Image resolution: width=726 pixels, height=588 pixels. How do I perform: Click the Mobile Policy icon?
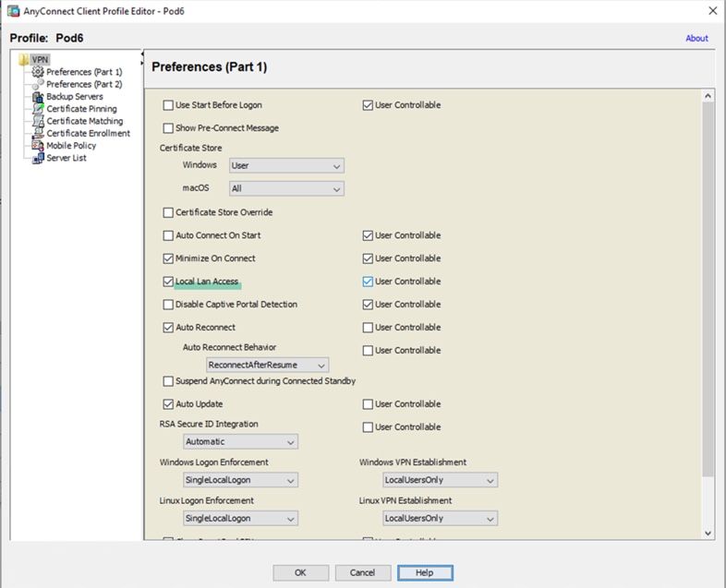[x=38, y=146]
